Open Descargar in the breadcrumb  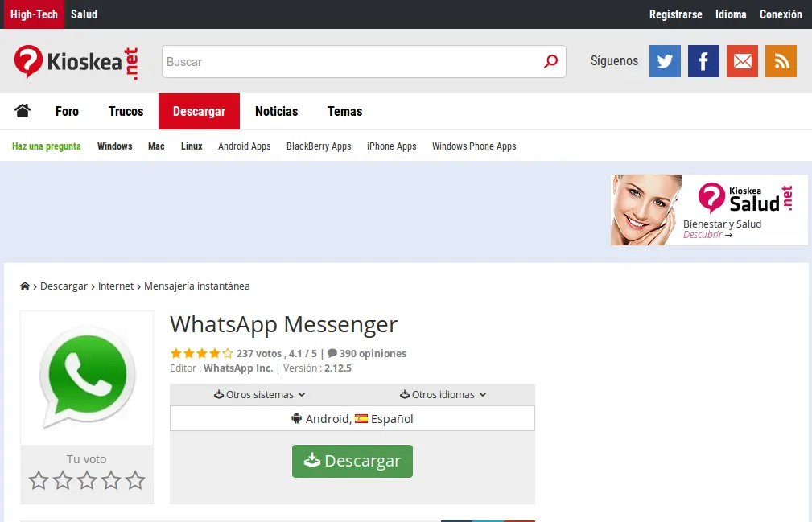(x=64, y=286)
